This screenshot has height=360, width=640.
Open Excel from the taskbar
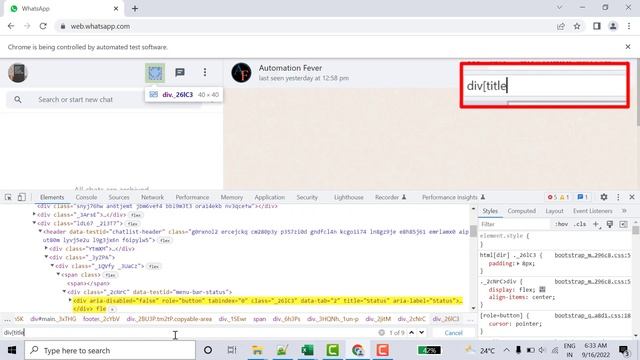pyautogui.click(x=307, y=350)
